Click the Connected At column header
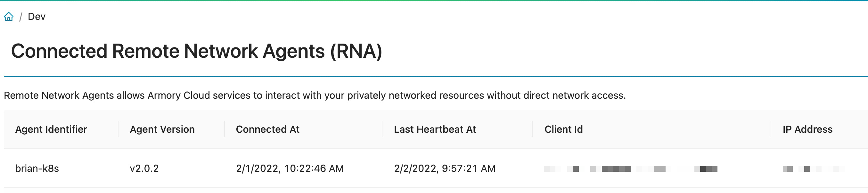The image size is (868, 193). (x=267, y=129)
